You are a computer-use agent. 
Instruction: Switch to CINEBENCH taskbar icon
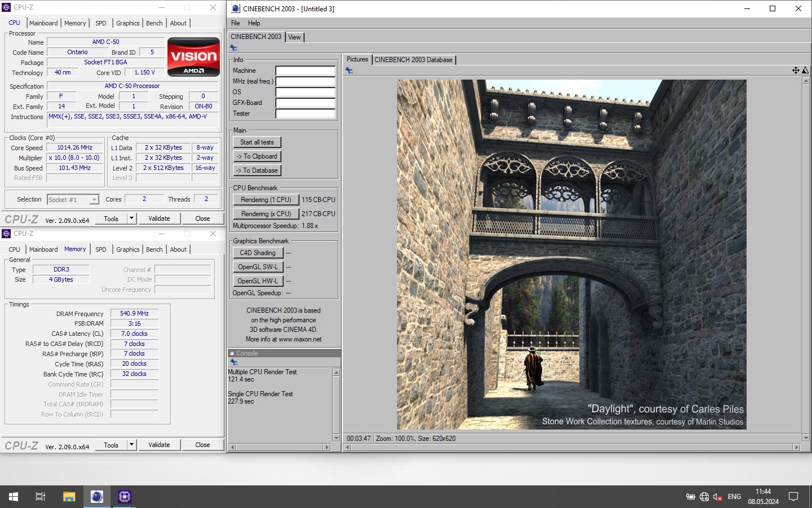click(x=97, y=497)
